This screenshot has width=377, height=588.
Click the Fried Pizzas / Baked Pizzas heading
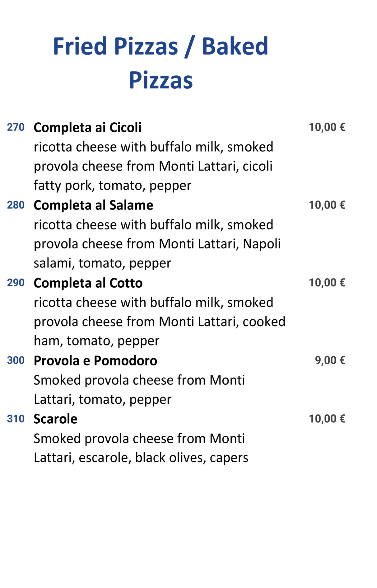161,63
